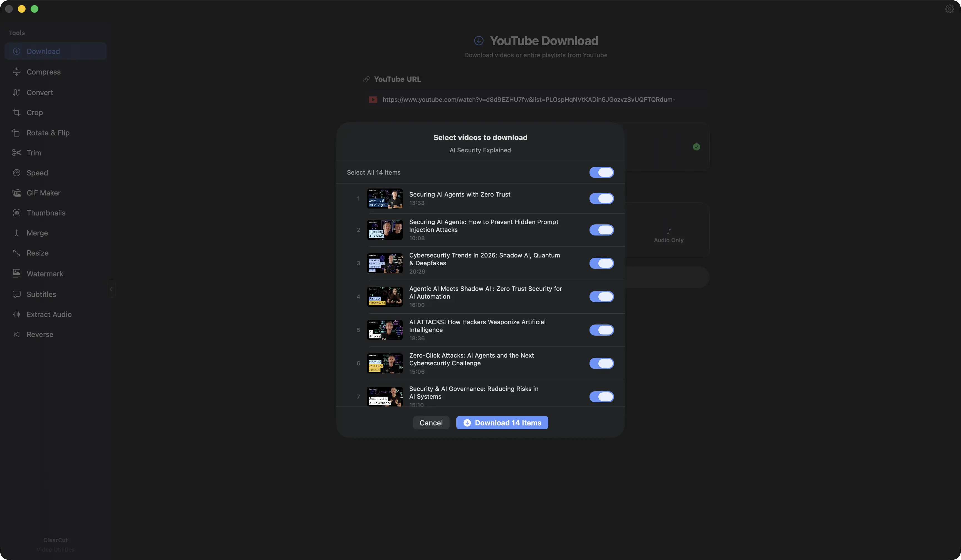Open the Subtitles tool
This screenshot has height=560, width=961.
[x=41, y=294]
